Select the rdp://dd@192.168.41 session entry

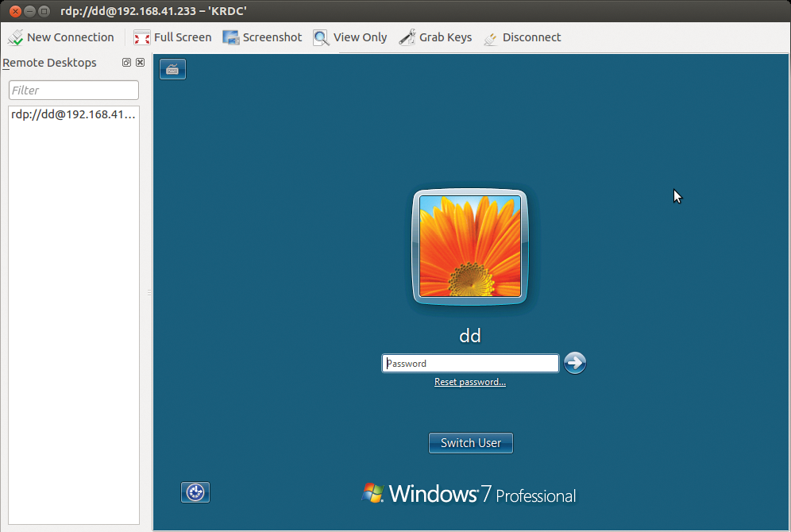click(x=73, y=114)
